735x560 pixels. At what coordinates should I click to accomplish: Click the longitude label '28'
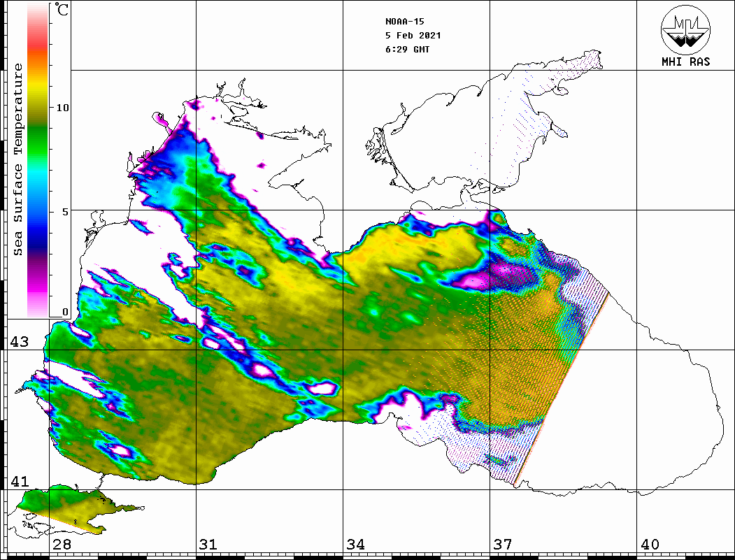pos(62,544)
